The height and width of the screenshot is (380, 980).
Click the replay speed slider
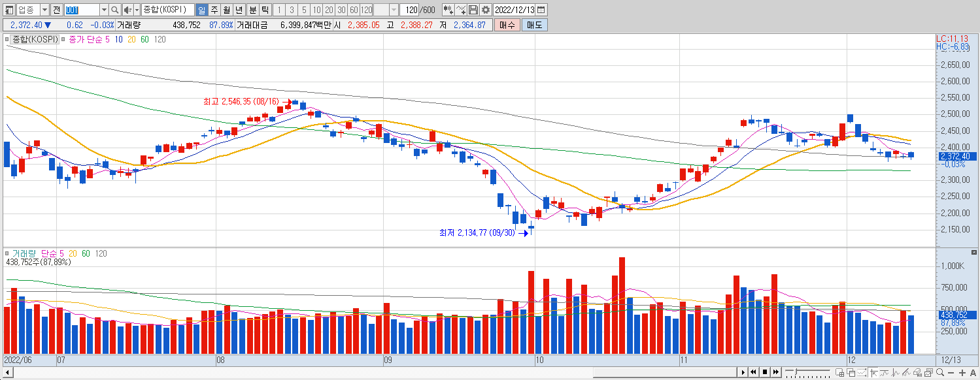coord(807,372)
